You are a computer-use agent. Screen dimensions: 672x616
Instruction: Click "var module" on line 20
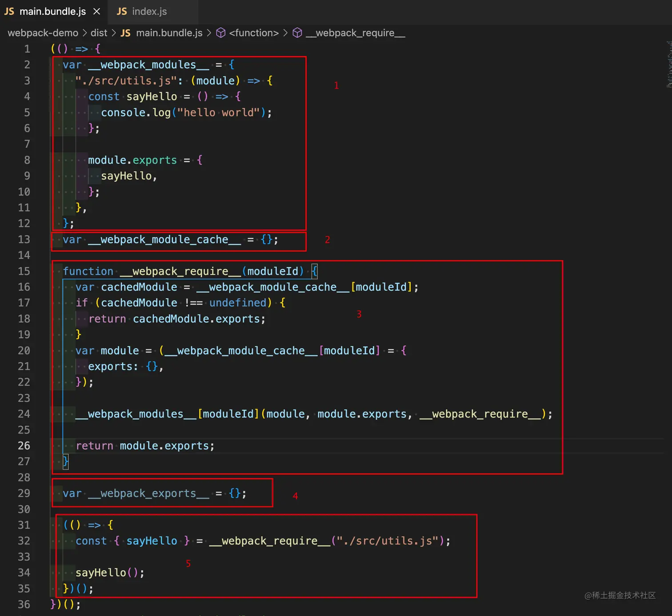click(x=107, y=351)
